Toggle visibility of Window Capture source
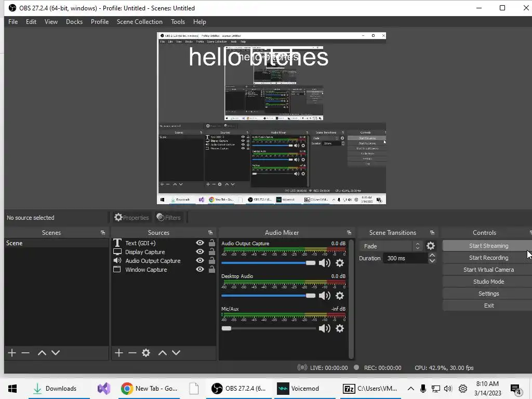Screen dimensions: 532x399 tap(200, 270)
